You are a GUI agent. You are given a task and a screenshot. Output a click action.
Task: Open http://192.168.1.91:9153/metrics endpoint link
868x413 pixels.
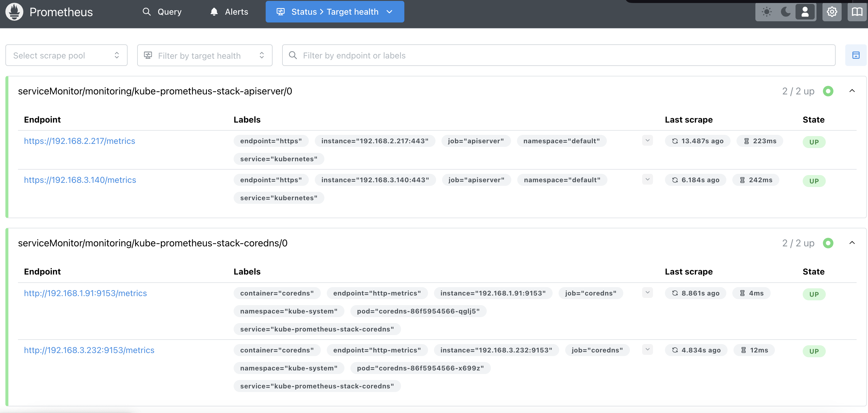click(x=85, y=293)
